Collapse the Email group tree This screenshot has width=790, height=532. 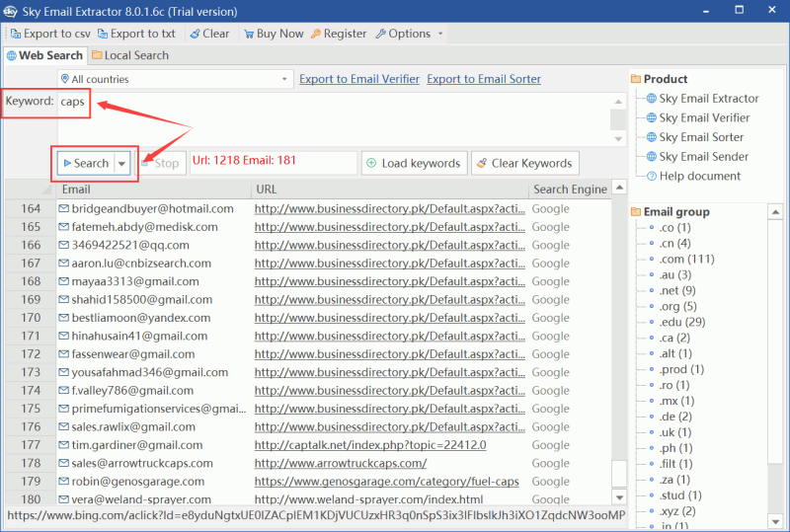635,211
